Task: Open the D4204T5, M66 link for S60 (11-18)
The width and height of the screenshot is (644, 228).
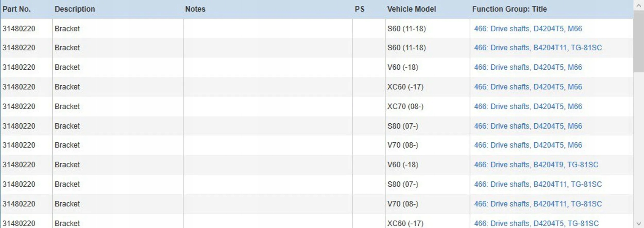Action: (528, 29)
